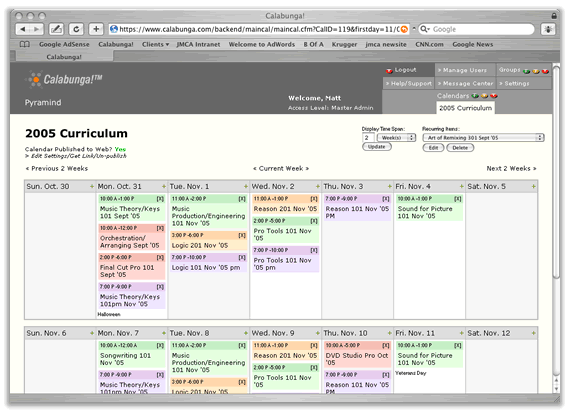Image resolution: width=570 pixels, height=413 pixels.
Task: Open the bookmarks book icon
Action: 24,44
